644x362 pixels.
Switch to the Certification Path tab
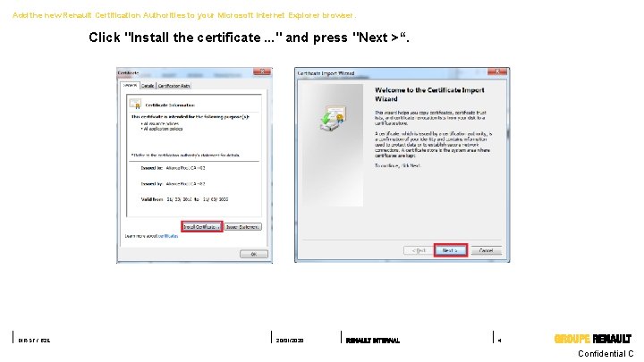pyautogui.click(x=174, y=86)
